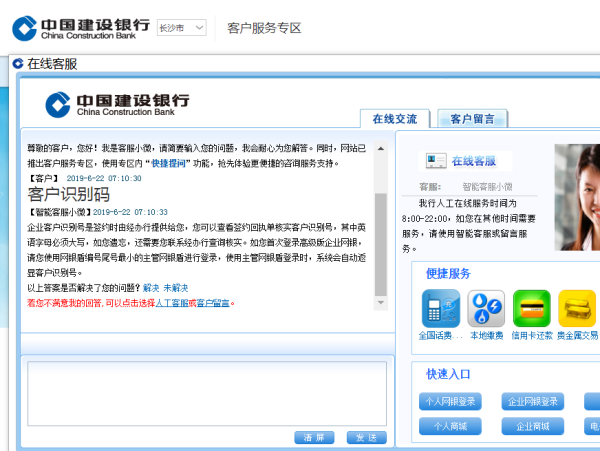Open the 本地缴费 utilities icon
Image resolution: width=600 pixels, height=451 pixels.
(x=486, y=308)
